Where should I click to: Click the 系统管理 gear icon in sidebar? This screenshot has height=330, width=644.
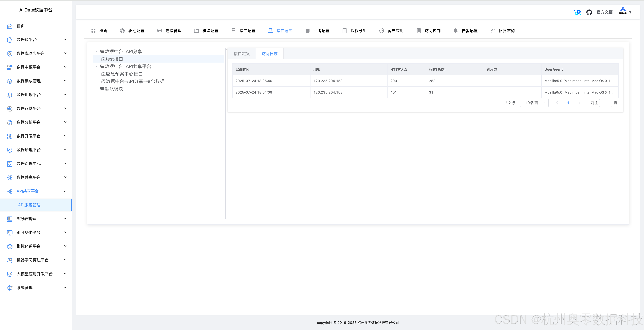point(10,288)
